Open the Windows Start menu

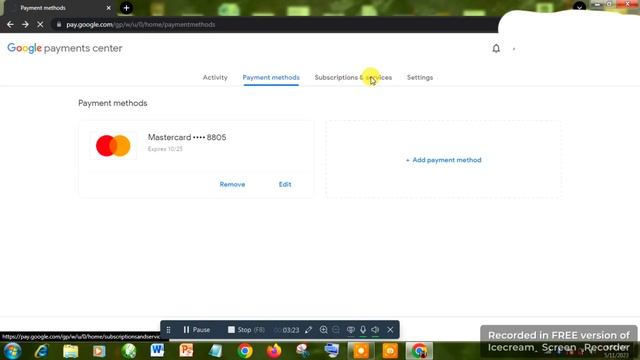(12, 351)
